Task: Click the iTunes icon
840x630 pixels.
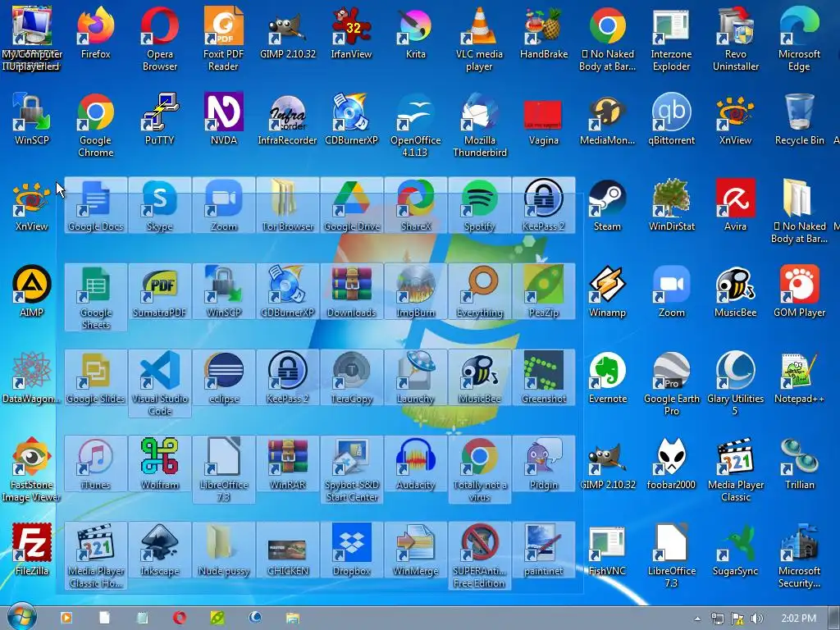Action: tap(96, 464)
